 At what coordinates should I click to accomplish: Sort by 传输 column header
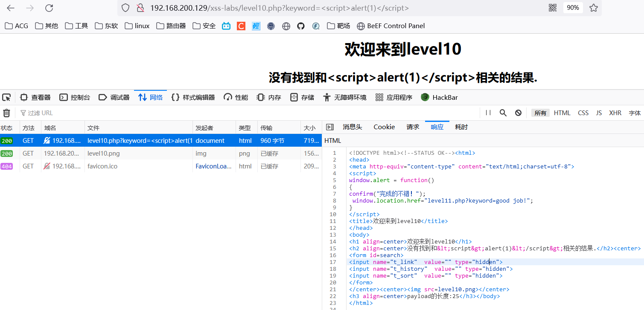(x=279, y=128)
